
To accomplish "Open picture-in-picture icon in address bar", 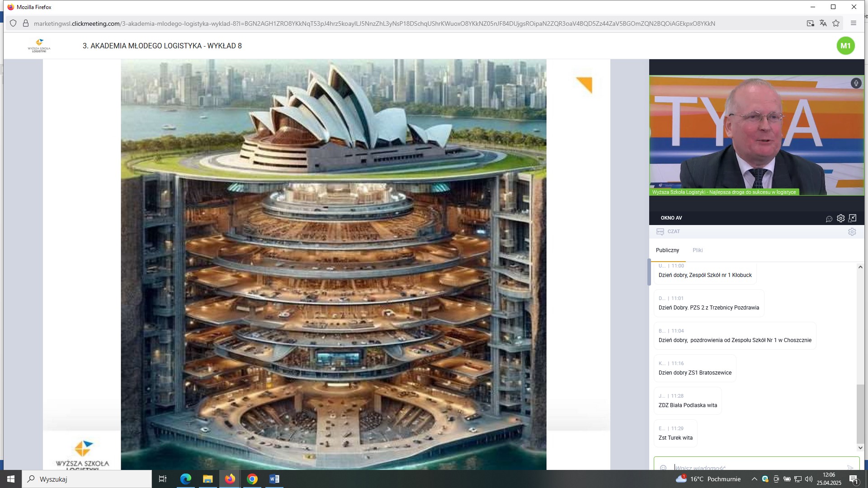I will [x=811, y=23].
